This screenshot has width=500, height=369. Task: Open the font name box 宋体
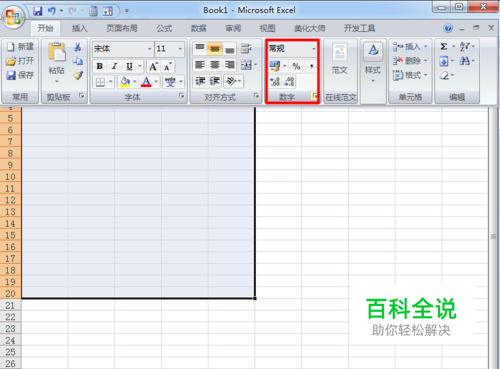tap(123, 49)
